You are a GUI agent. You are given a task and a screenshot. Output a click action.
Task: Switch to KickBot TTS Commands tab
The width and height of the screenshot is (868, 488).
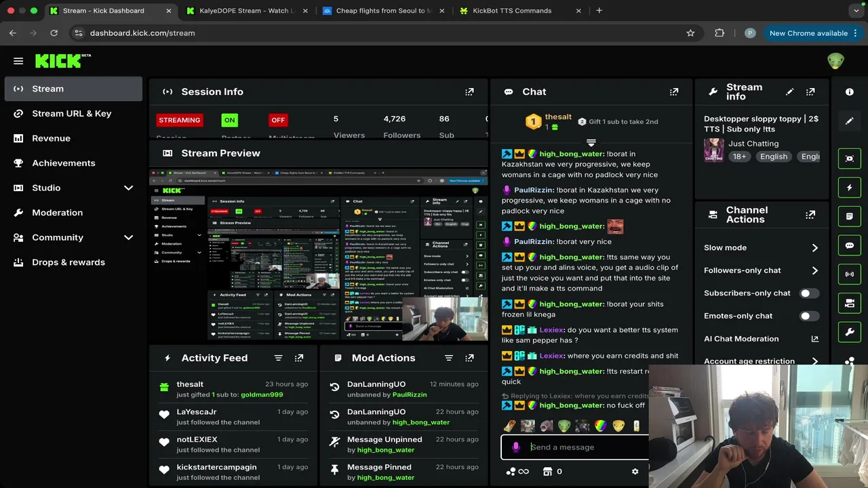click(520, 11)
